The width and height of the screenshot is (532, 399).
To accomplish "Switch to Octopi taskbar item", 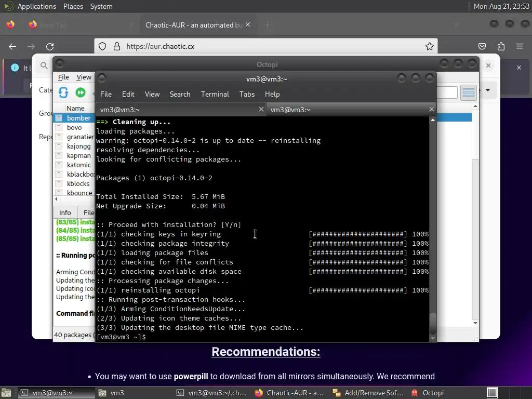I will [428, 393].
